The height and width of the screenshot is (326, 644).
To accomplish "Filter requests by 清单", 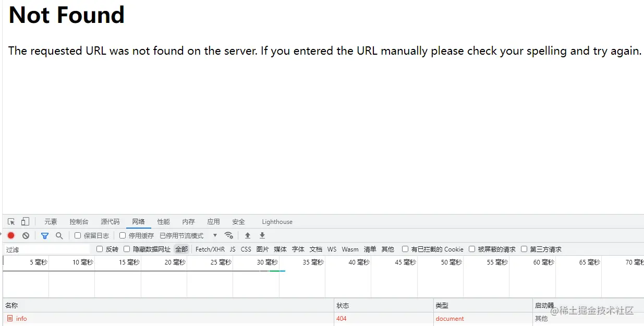I will coord(370,249).
